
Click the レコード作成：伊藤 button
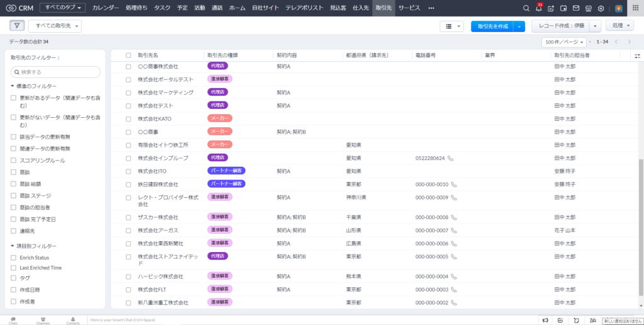tap(560, 26)
